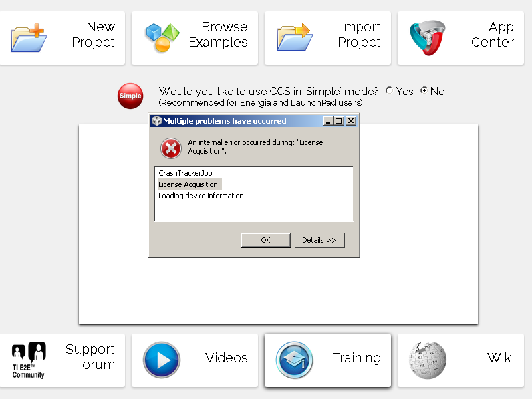Click the red Simple mode ball icon
Screen dimensions: 532x399
pyautogui.click(x=130, y=96)
